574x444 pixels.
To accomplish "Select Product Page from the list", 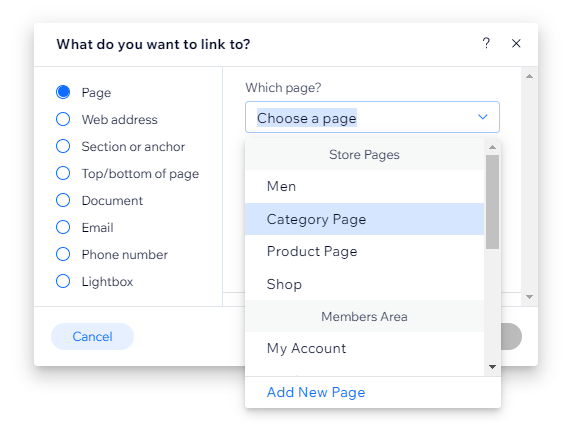I will (x=364, y=251).
